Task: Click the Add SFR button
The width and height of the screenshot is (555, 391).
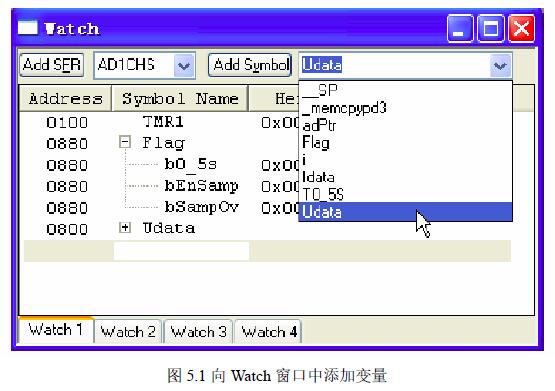Action: click(x=52, y=65)
